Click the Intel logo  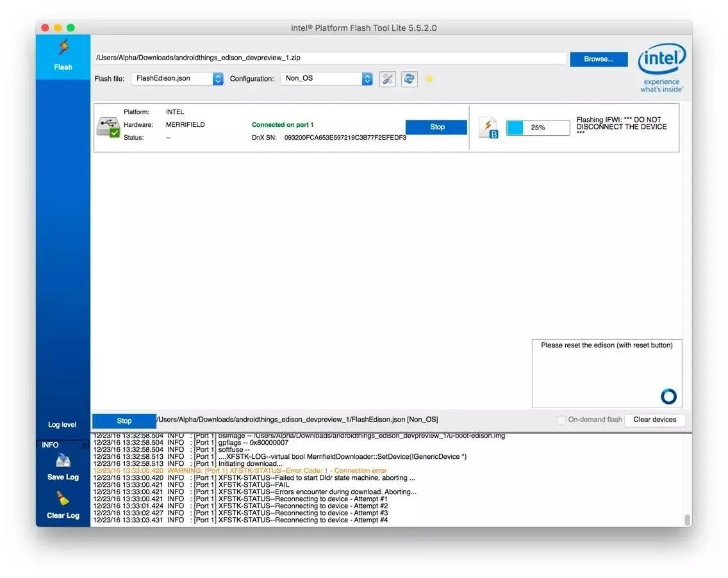click(x=661, y=67)
